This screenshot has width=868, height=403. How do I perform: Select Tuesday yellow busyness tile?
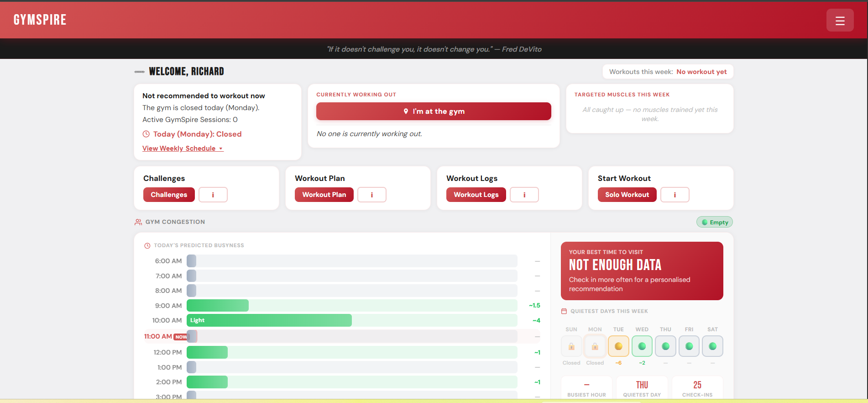tap(618, 346)
